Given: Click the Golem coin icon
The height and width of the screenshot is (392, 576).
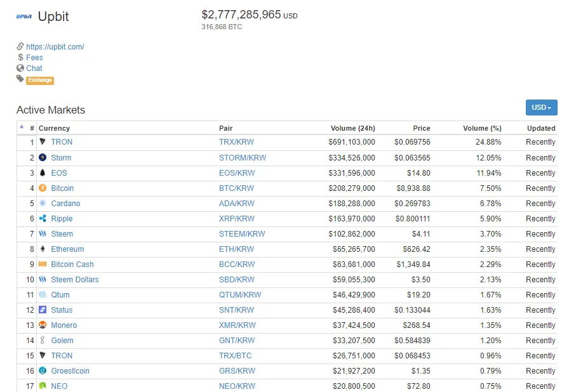Looking at the screenshot, I should [43, 340].
